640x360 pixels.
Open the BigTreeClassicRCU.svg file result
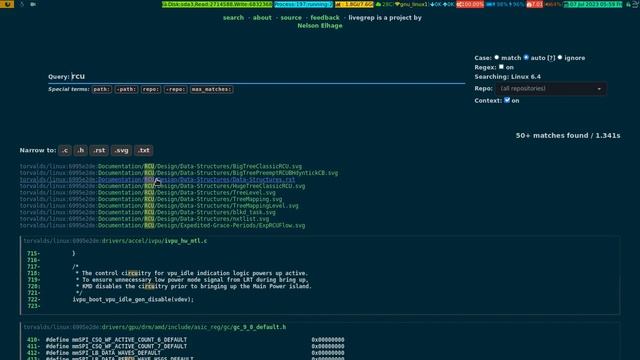161,166
